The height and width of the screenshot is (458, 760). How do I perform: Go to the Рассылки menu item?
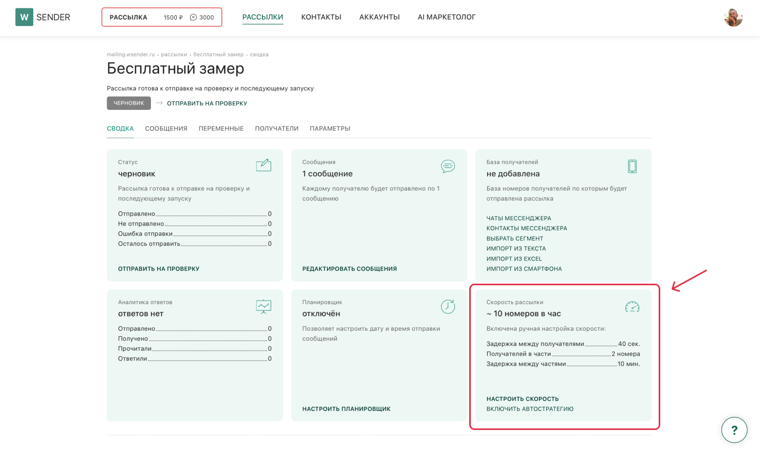pos(263,17)
